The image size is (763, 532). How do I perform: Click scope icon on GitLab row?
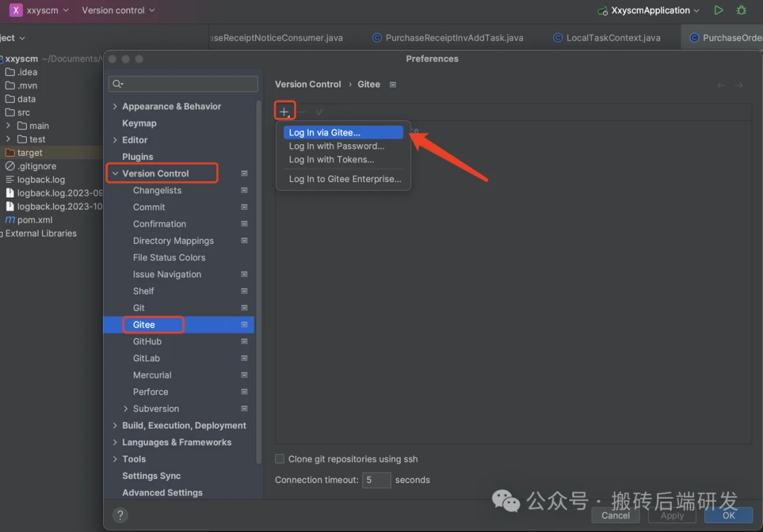(244, 358)
